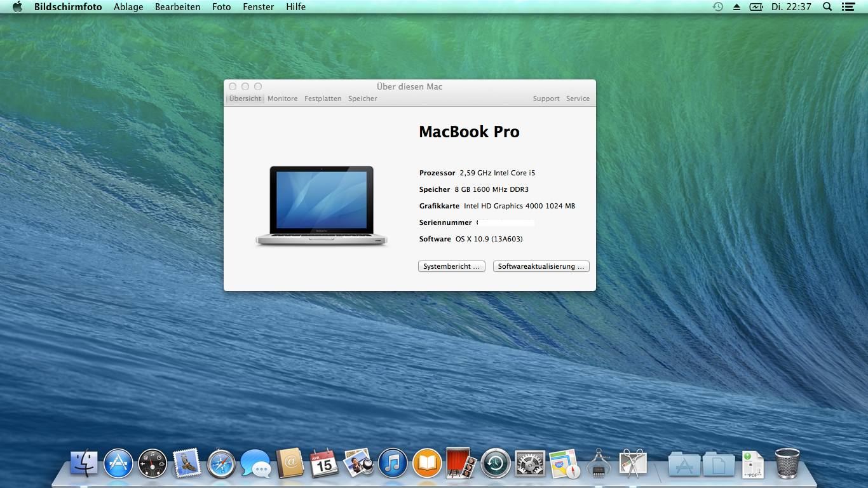This screenshot has height=488, width=868.
Task: Open Spotlight search magnifier
Action: (827, 7)
